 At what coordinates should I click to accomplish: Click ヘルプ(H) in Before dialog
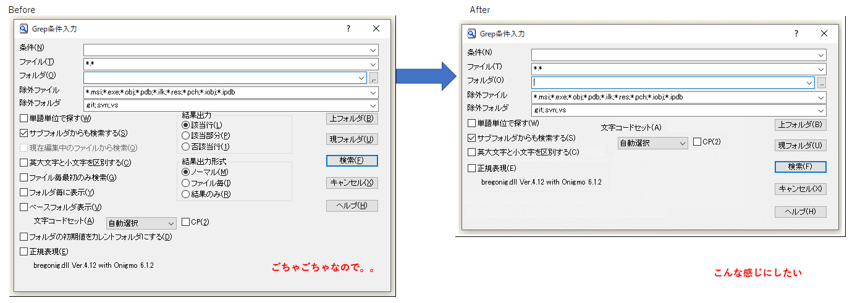352,205
